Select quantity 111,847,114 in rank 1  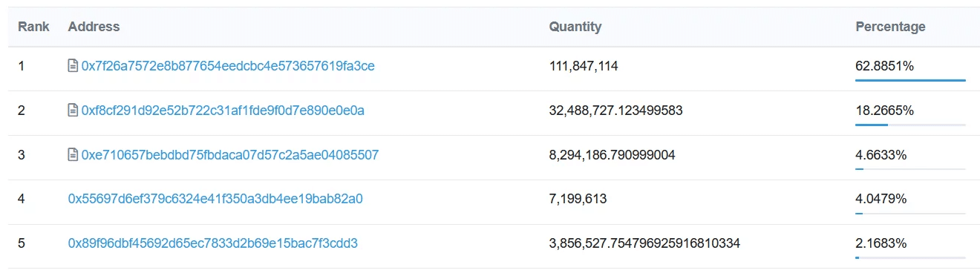coord(584,66)
